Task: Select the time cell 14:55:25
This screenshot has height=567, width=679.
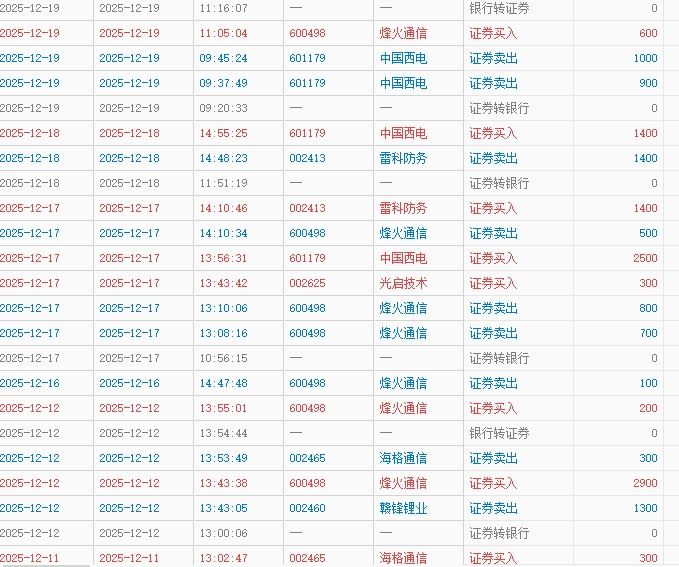Action: pyautogui.click(x=223, y=133)
